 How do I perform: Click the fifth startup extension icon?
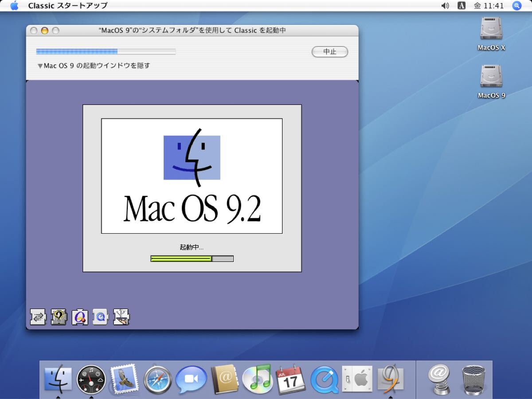coord(121,317)
